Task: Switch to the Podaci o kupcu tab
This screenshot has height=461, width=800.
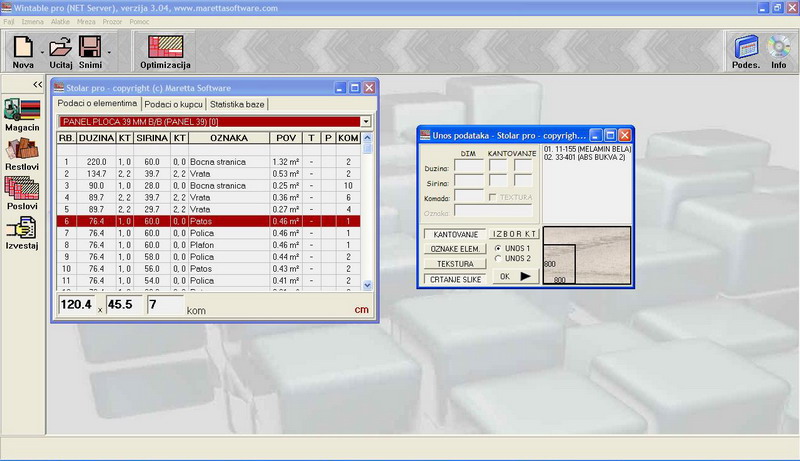Action: point(174,104)
